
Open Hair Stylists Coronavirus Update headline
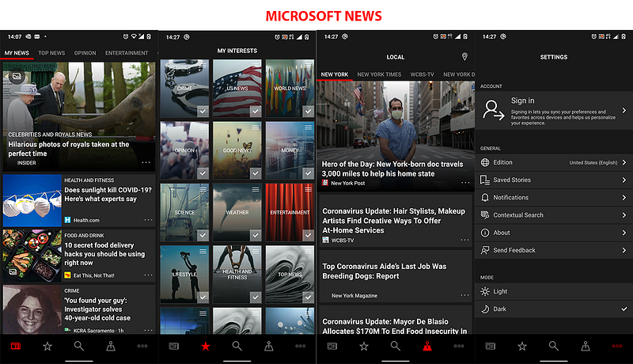(x=393, y=220)
